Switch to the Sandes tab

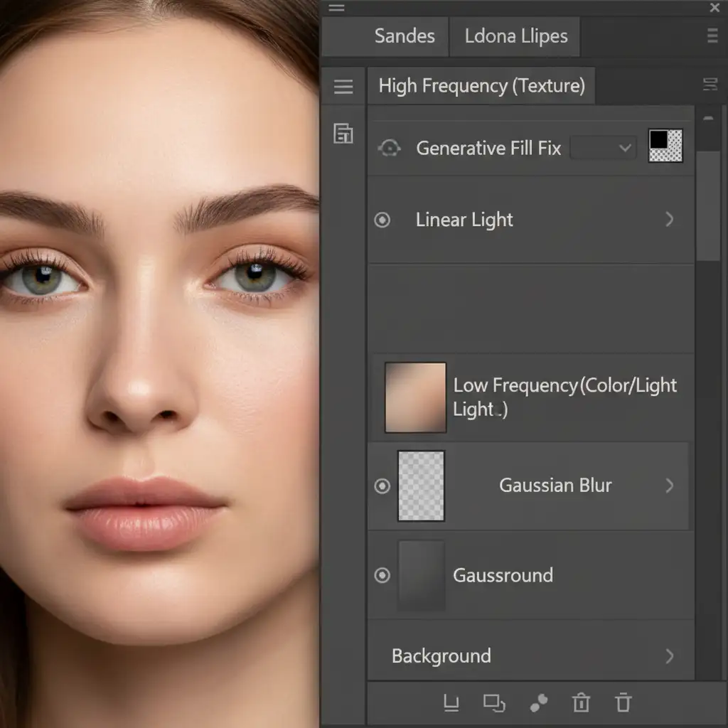(404, 36)
